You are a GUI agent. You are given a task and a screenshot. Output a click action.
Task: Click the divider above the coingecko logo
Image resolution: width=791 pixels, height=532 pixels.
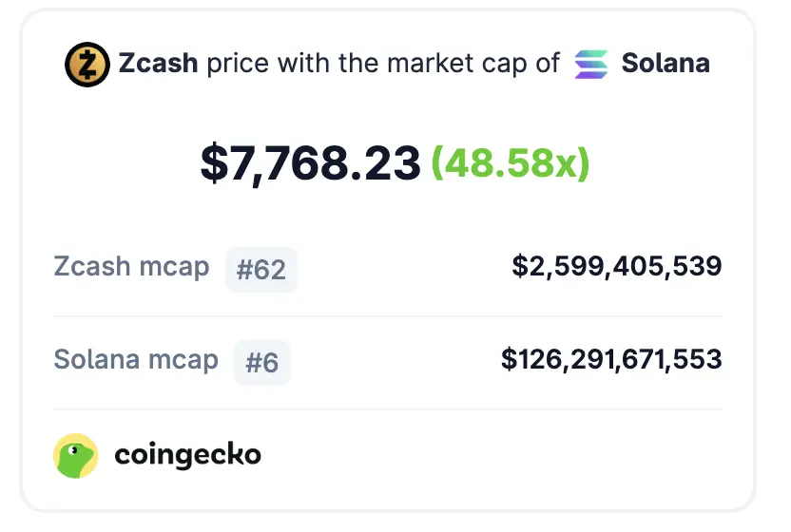(388, 409)
